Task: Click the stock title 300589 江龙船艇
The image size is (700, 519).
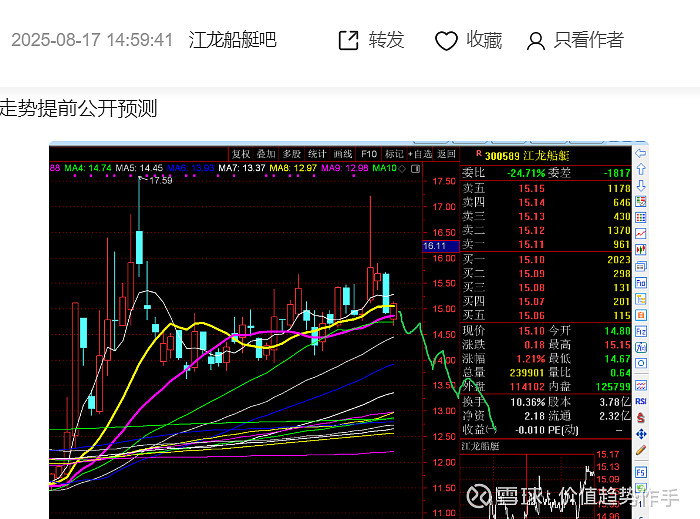Action: point(527,156)
